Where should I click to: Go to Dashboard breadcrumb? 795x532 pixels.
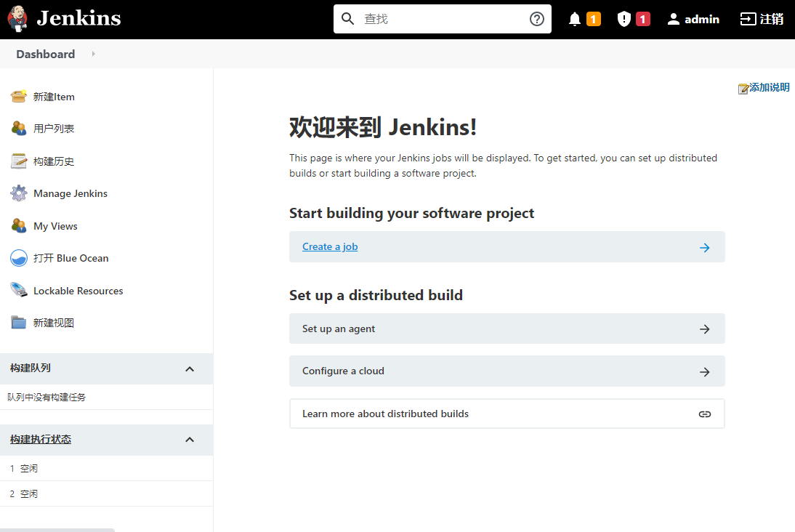coord(46,55)
